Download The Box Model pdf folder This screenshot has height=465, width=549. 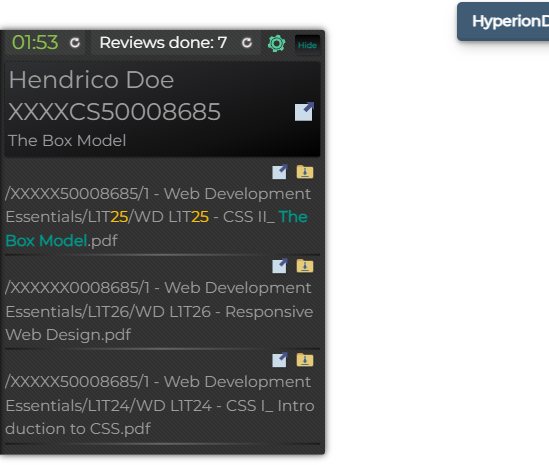click(x=305, y=172)
